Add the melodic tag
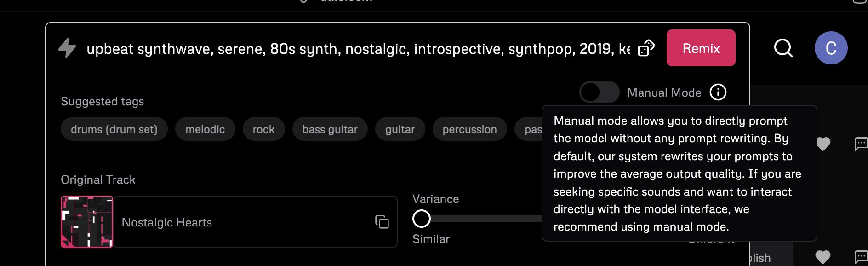Screen dimensions: 868x266 tap(205, 129)
